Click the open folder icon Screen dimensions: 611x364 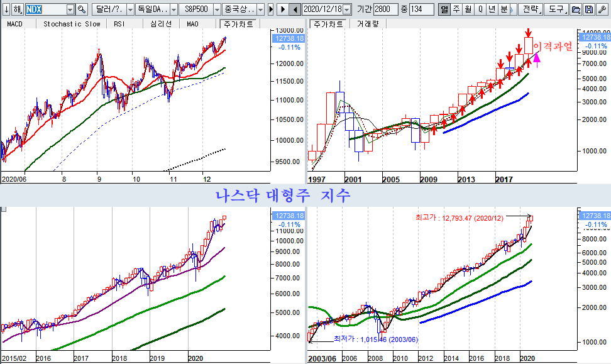tap(576, 9)
